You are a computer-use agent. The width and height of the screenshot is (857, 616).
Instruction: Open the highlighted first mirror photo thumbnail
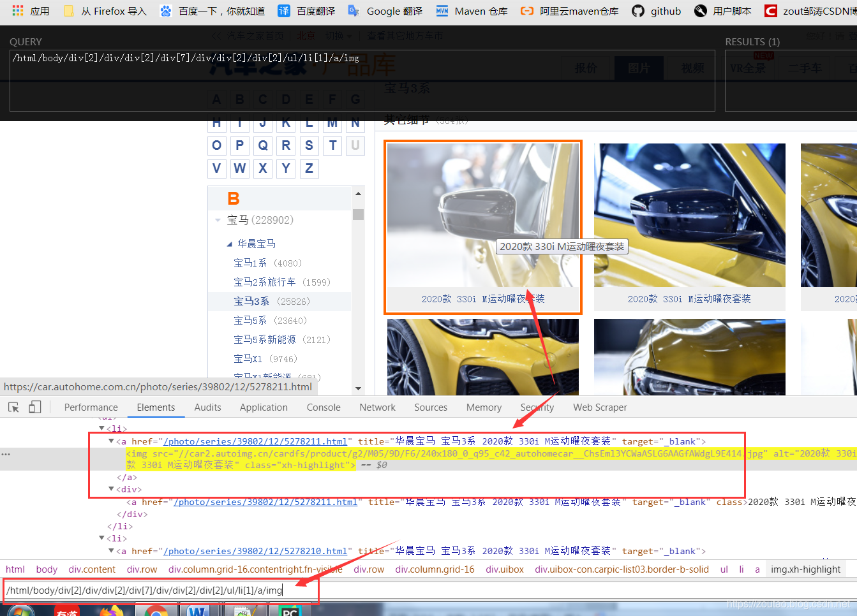tap(482, 215)
